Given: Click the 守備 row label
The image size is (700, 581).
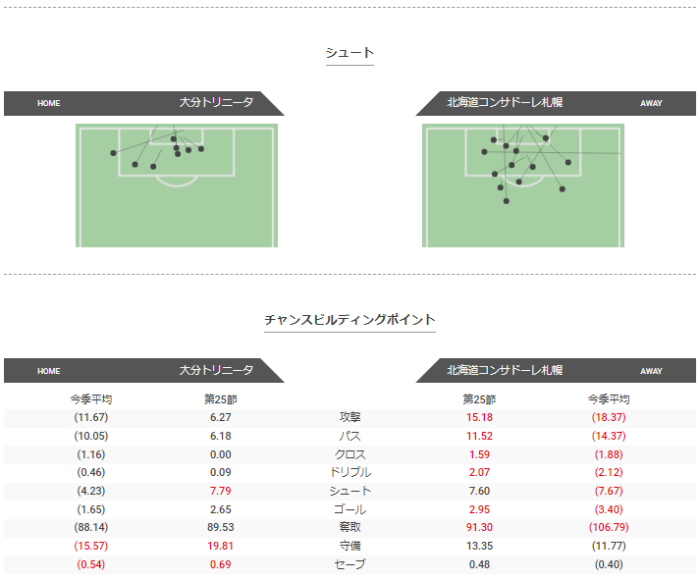Looking at the screenshot, I should pyautogui.click(x=350, y=546).
